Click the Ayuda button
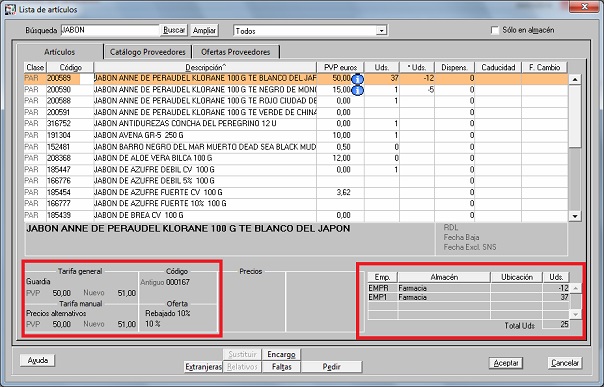 tap(38, 360)
